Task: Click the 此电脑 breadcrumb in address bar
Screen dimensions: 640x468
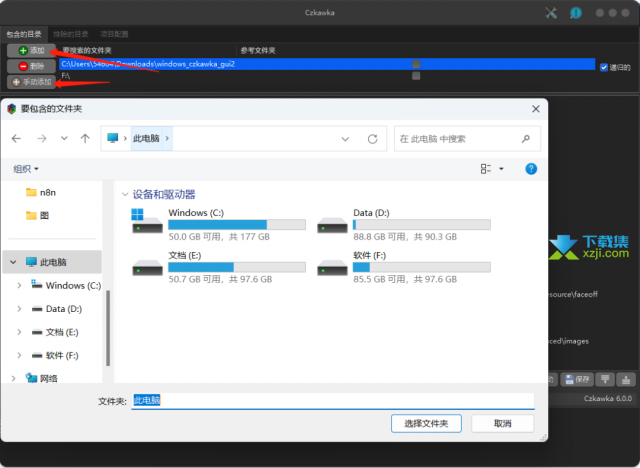Action: [x=146, y=138]
